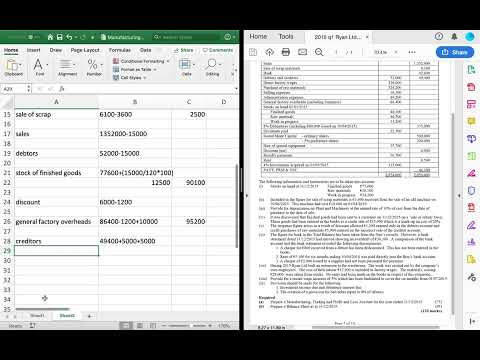This screenshot has height=360, width=480.
Task: Click the Print icon in the PDF toolbar
Action: [x=286, y=52]
